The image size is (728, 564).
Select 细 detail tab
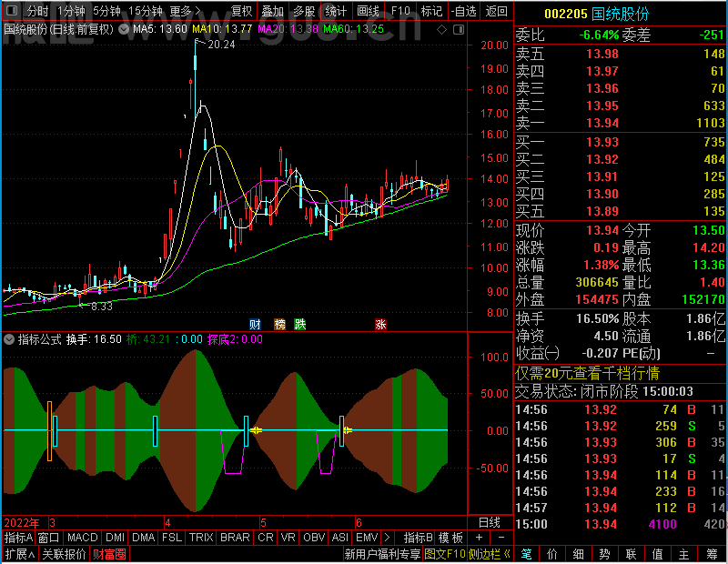(x=579, y=554)
